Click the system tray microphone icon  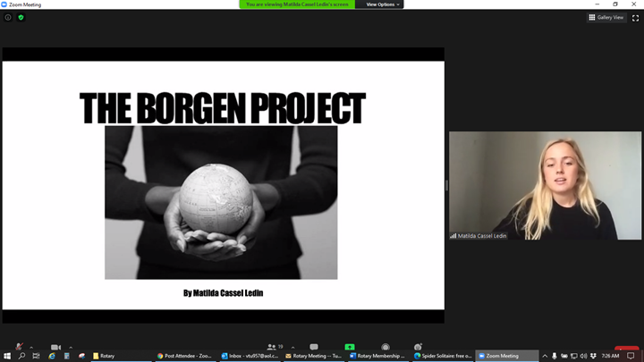[x=554, y=356]
